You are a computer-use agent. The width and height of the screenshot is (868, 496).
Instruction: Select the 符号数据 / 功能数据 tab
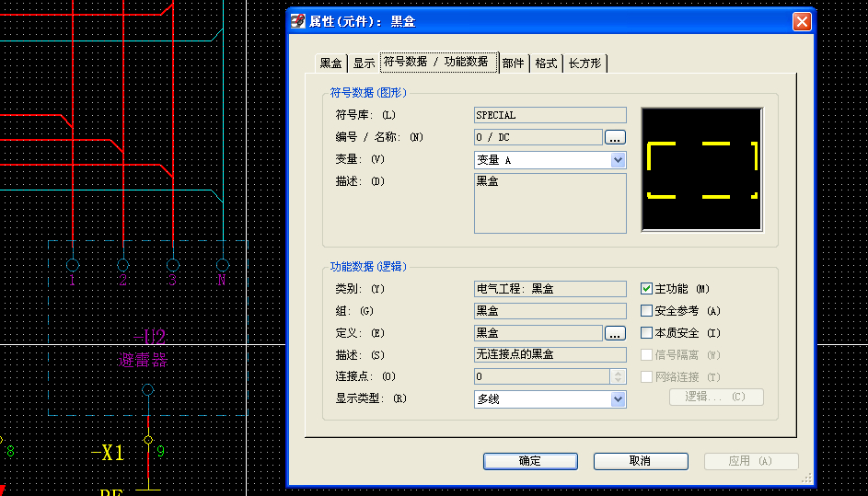[x=439, y=62]
